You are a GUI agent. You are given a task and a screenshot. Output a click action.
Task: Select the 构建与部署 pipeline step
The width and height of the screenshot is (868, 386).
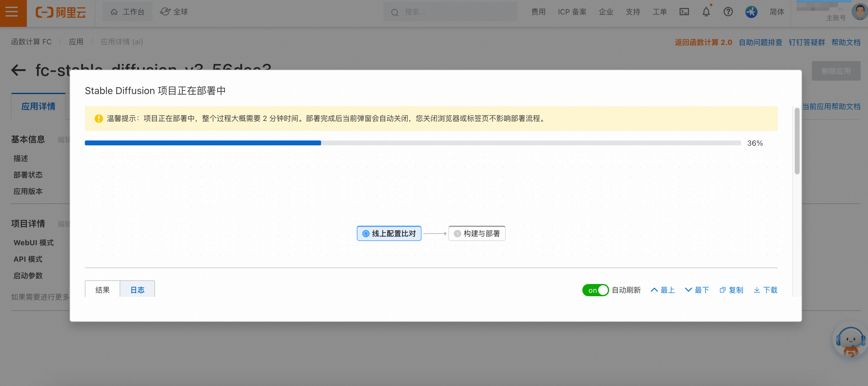477,233
